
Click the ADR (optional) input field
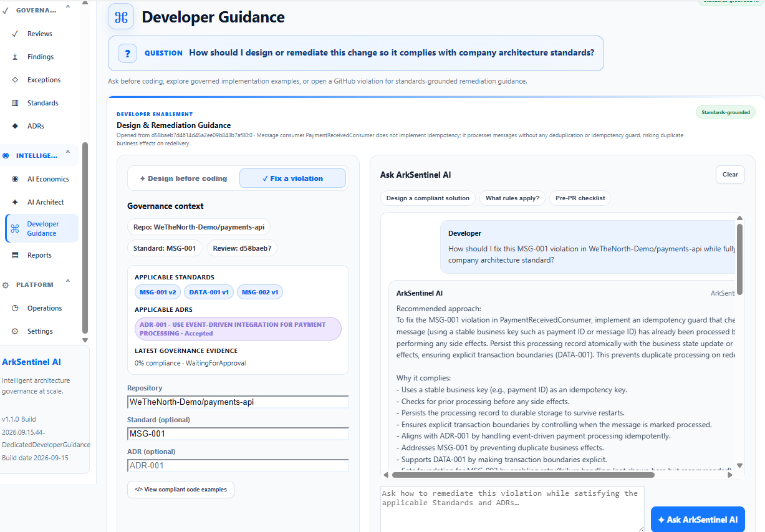(238, 465)
